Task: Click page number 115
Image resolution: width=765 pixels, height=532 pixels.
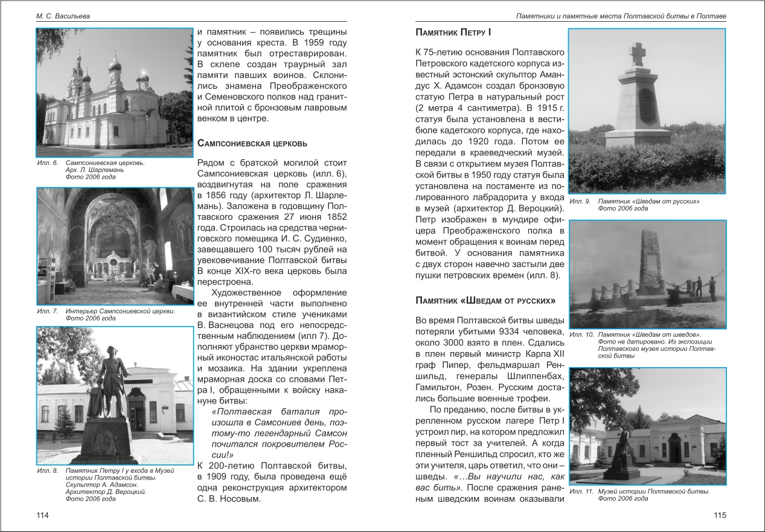Action: click(720, 515)
